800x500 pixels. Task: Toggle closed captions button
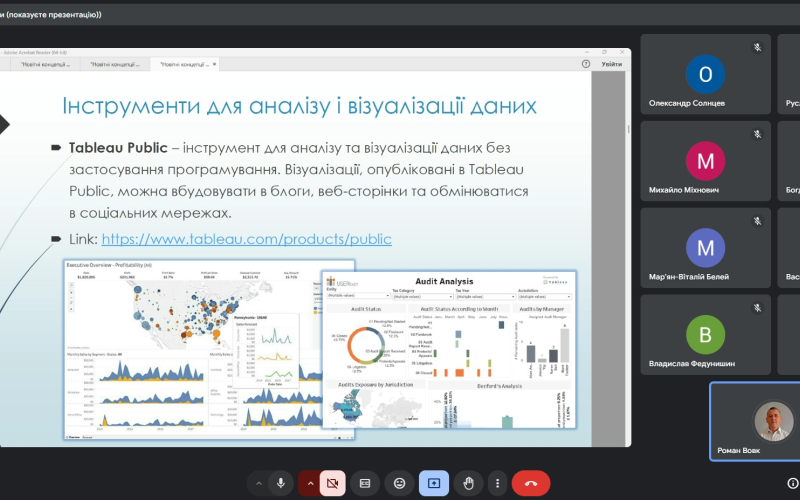365,483
